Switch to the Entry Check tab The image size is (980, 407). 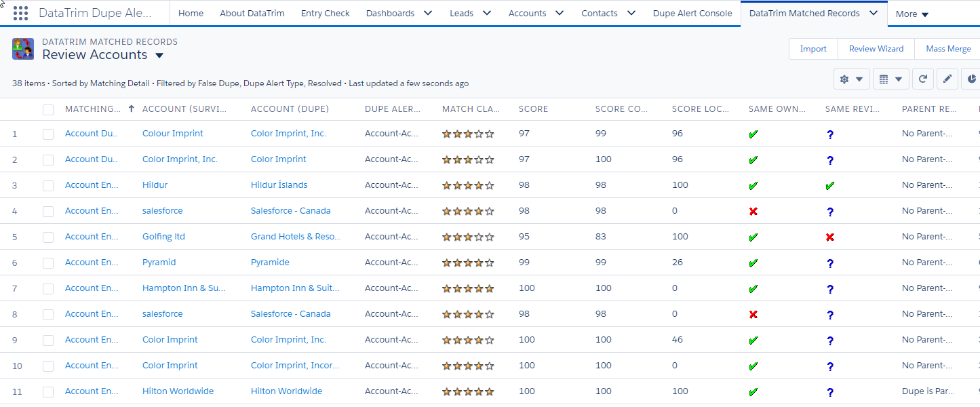click(x=326, y=13)
